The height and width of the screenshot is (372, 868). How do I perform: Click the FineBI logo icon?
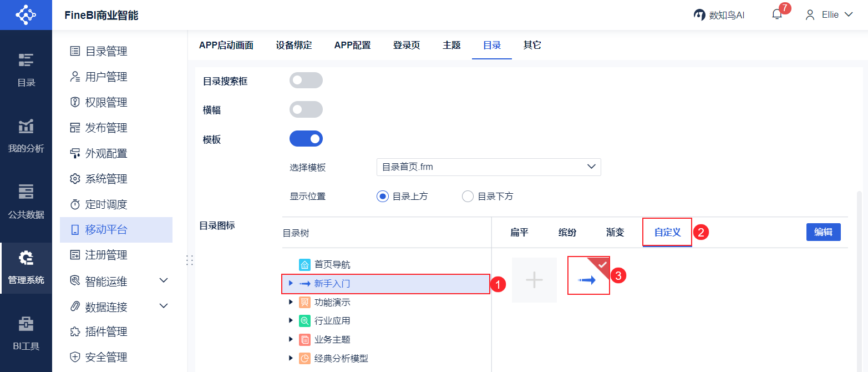pos(26,15)
